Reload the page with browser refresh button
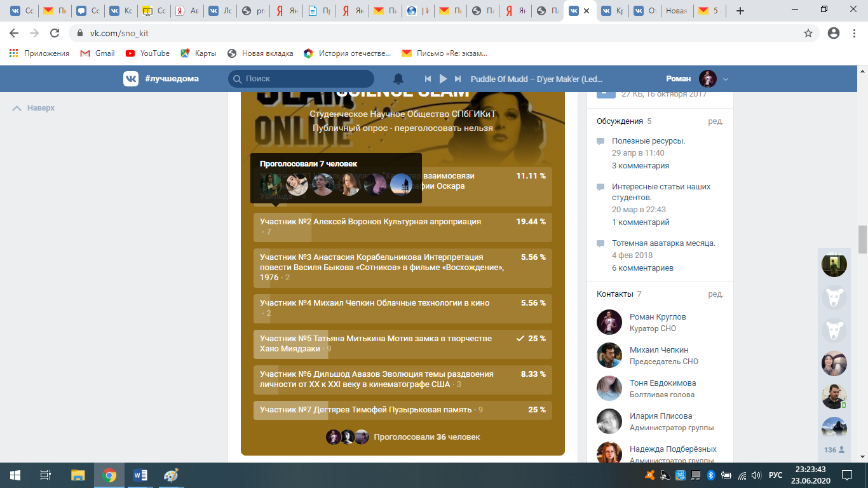Image resolution: width=868 pixels, height=488 pixels. click(55, 33)
